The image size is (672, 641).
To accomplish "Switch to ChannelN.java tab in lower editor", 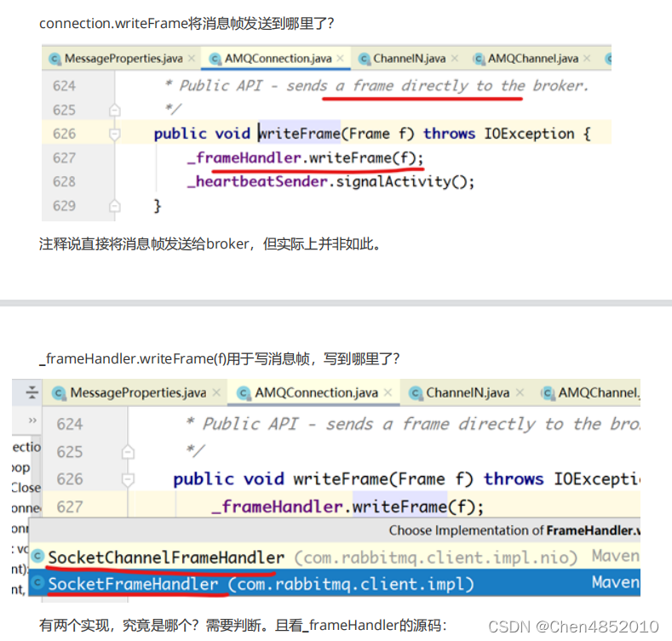I will (468, 392).
